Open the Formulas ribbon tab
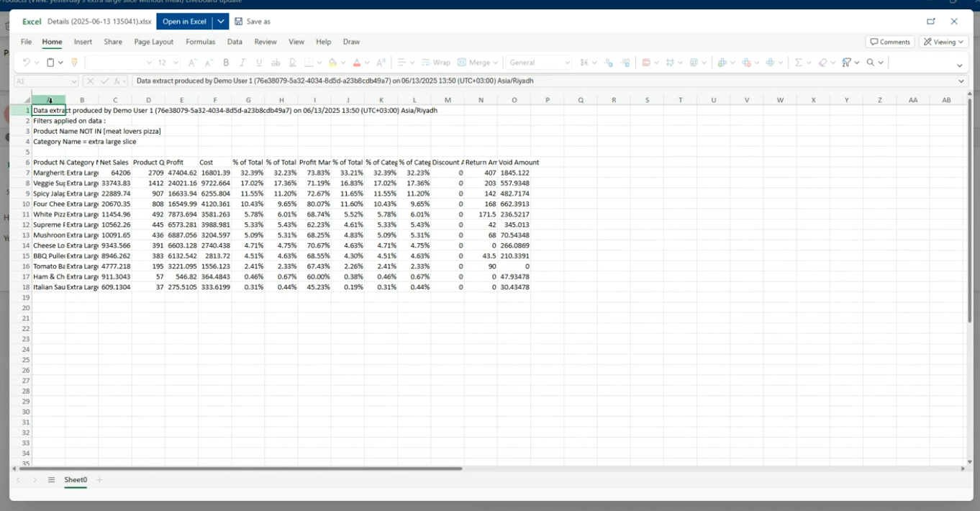 tap(201, 42)
